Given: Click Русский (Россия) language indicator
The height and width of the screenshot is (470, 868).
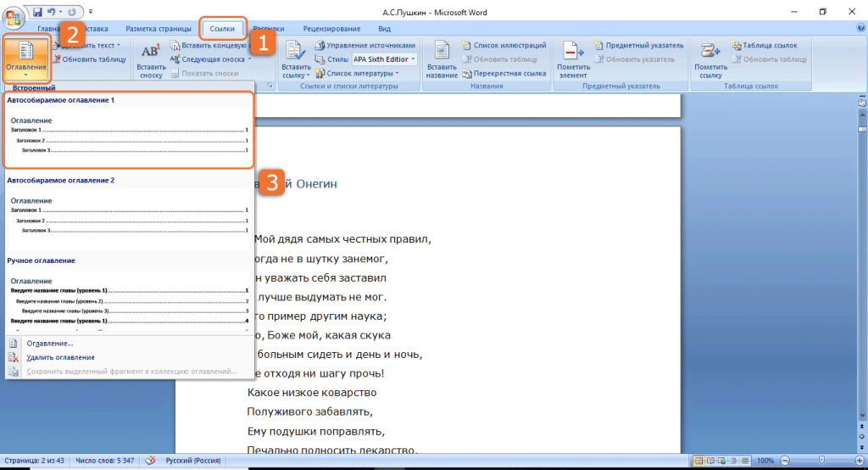Looking at the screenshot, I should [x=193, y=461].
